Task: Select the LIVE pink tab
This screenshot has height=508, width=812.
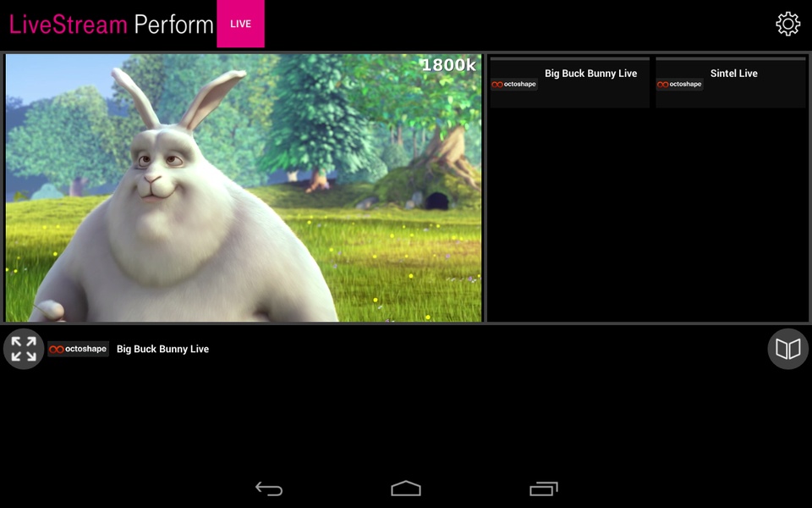Action: pos(241,24)
